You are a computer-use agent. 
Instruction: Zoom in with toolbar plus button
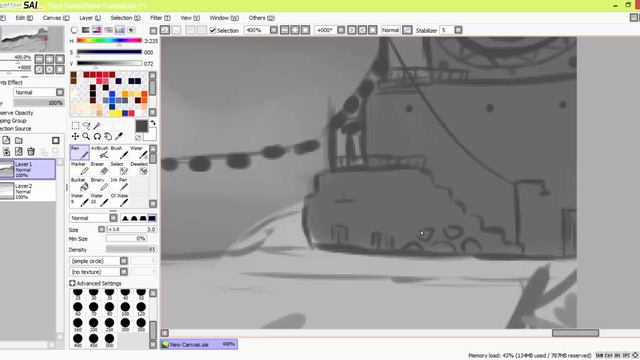[x=295, y=30]
